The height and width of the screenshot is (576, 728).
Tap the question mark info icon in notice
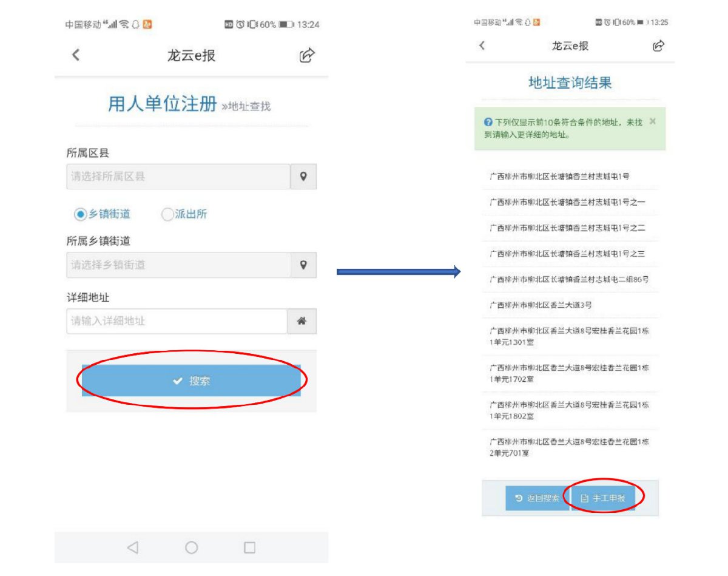(488, 123)
